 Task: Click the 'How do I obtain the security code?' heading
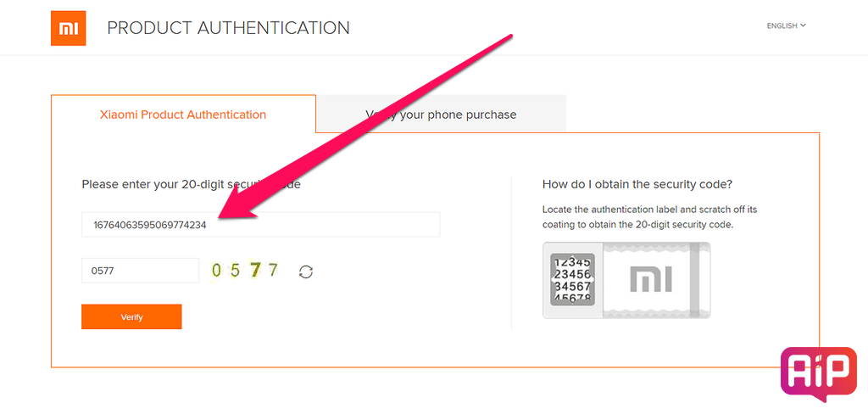[637, 184]
